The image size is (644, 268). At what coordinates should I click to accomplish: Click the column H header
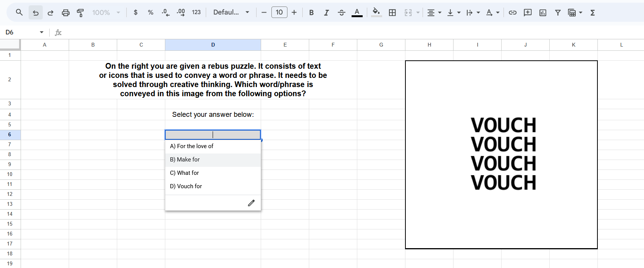click(429, 45)
